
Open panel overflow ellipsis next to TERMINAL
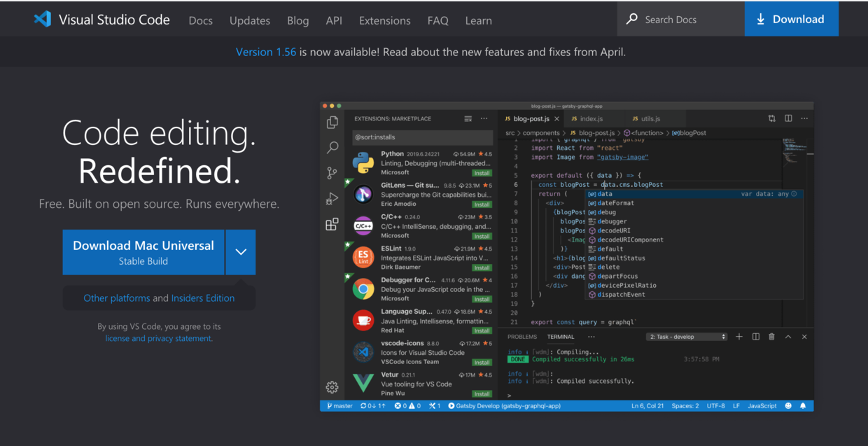591,337
